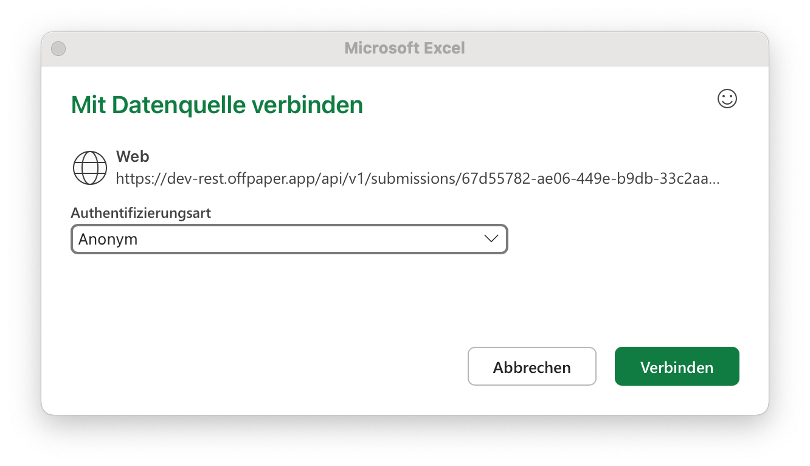Image resolution: width=810 pixels, height=466 pixels.
Task: Click the Verbinden button
Action: coord(677,367)
